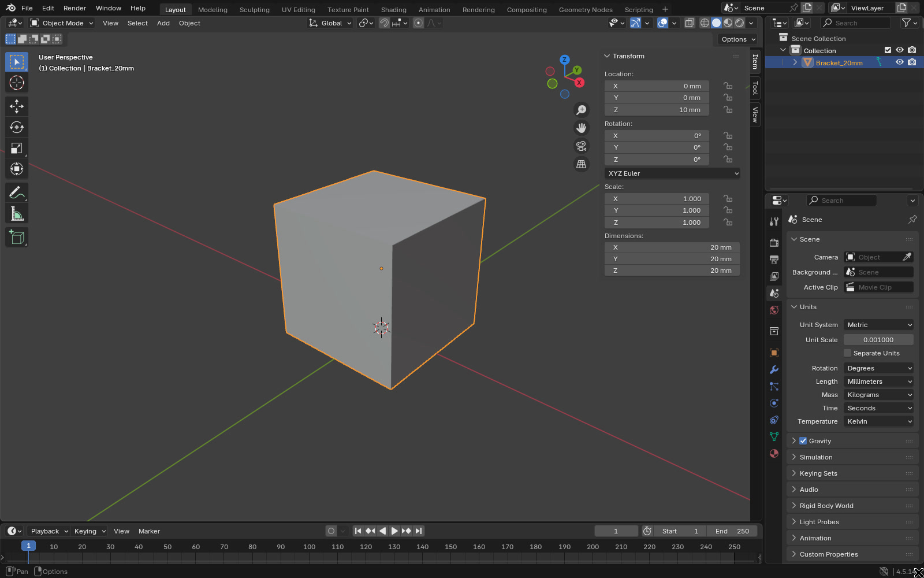Open the XYZ Euler rotation mode dropdown

coord(672,173)
